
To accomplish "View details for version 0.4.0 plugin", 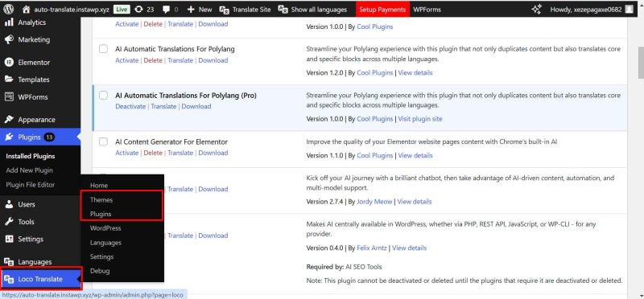I will coord(410,248).
